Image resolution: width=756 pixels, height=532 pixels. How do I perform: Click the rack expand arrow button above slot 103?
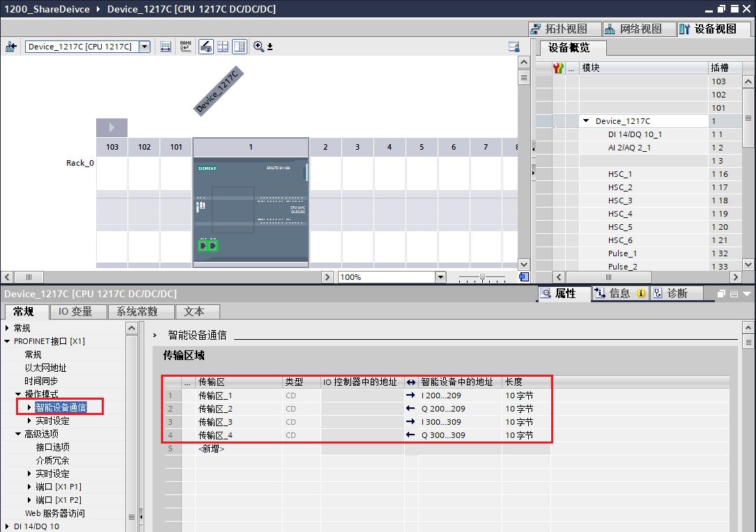(x=112, y=127)
